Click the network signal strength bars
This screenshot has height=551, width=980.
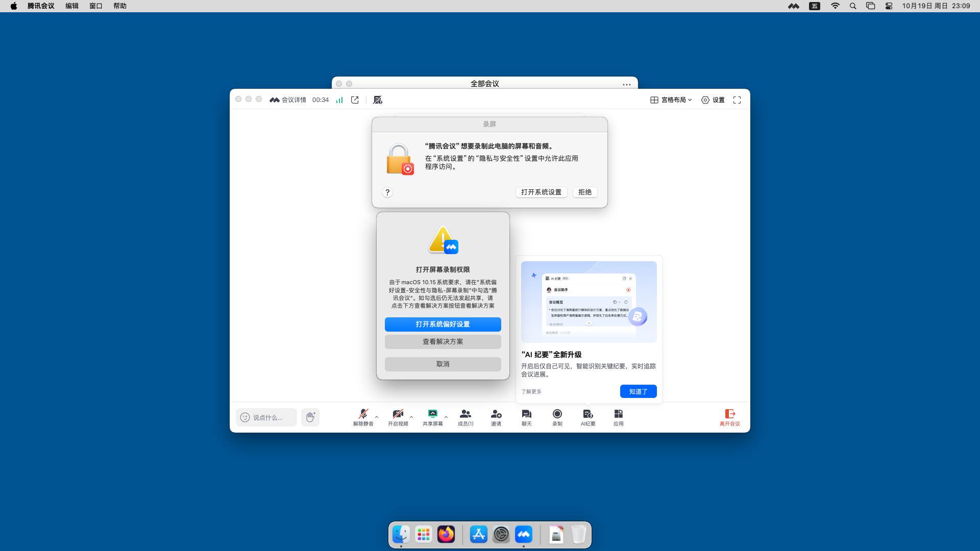coord(339,100)
